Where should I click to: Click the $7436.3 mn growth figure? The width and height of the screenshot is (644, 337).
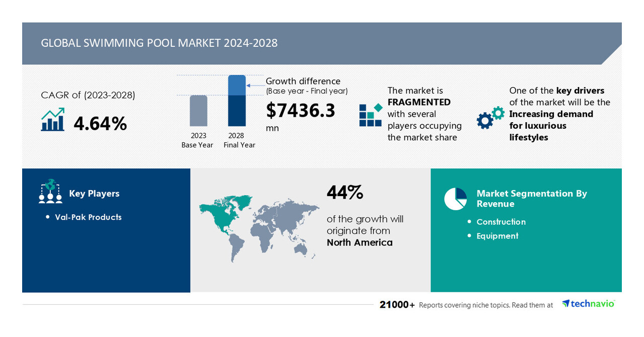point(301,110)
